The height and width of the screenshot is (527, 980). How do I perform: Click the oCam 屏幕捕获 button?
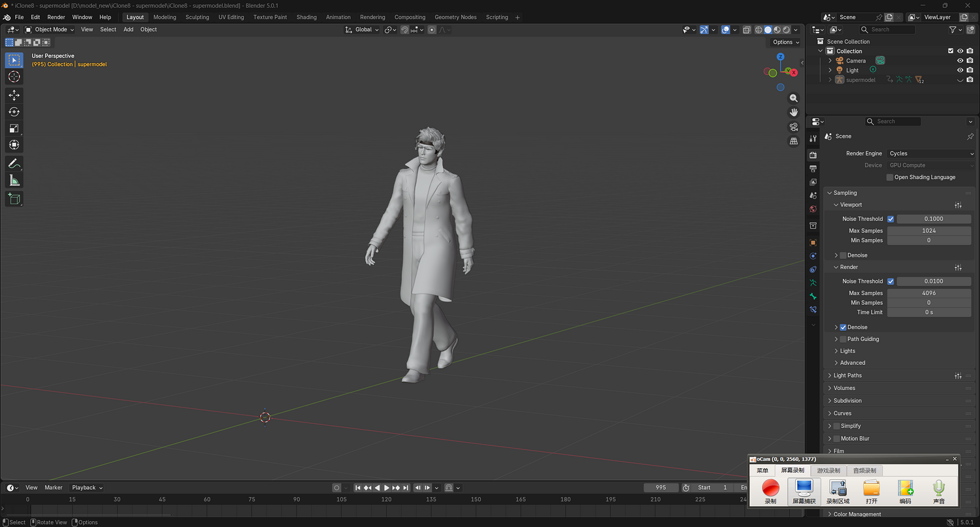pyautogui.click(x=804, y=492)
